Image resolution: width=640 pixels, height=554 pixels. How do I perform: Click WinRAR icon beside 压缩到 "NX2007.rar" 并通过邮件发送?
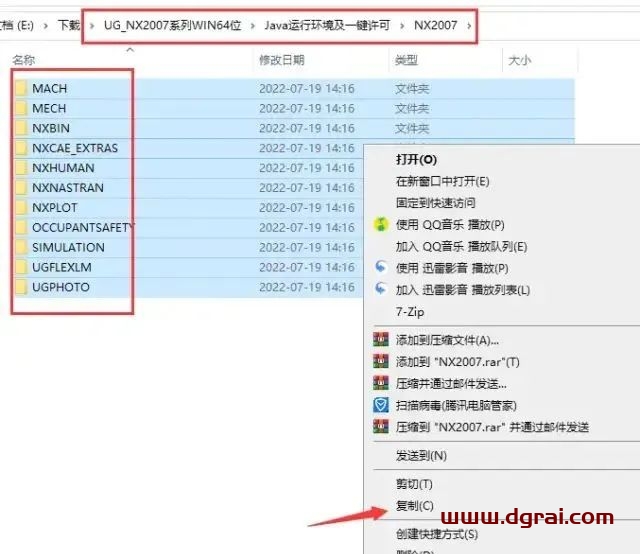click(x=381, y=427)
